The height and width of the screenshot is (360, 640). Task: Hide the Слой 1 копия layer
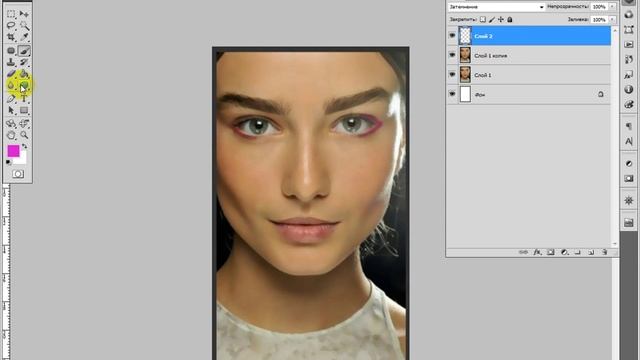click(452, 55)
